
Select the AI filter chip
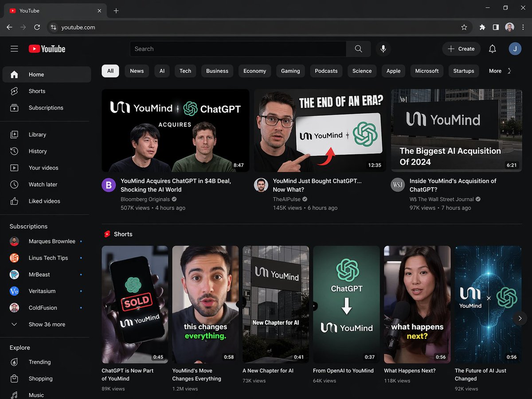click(x=162, y=71)
